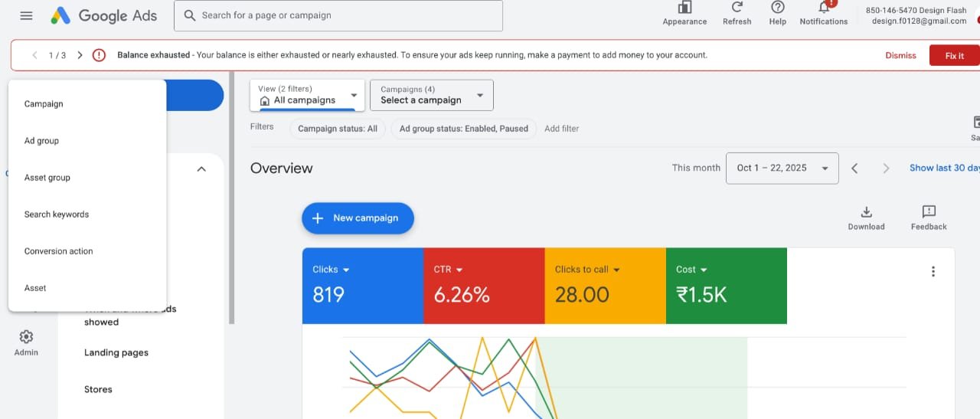Open the Feedback icon
Viewport: 980px width, 419px height.
pyautogui.click(x=929, y=212)
